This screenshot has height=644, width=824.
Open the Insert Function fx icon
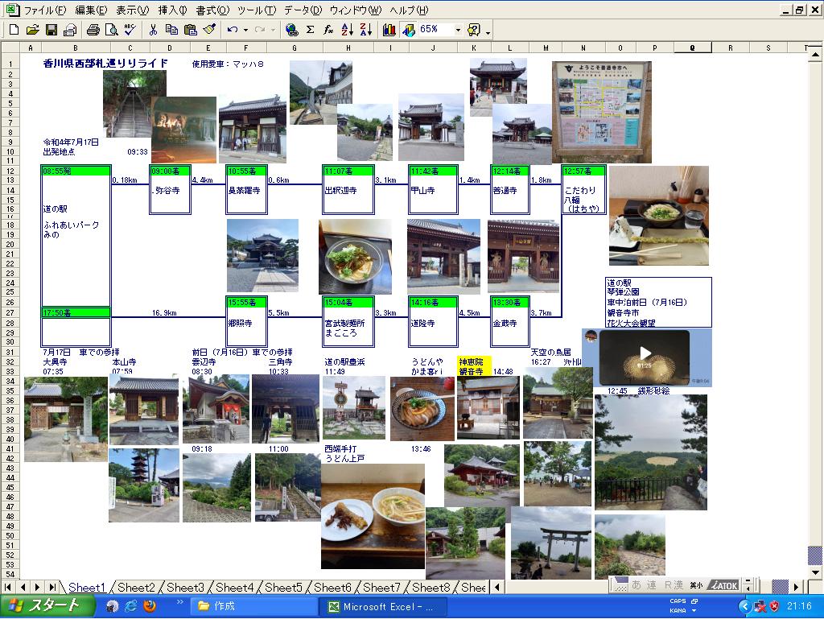[x=328, y=30]
